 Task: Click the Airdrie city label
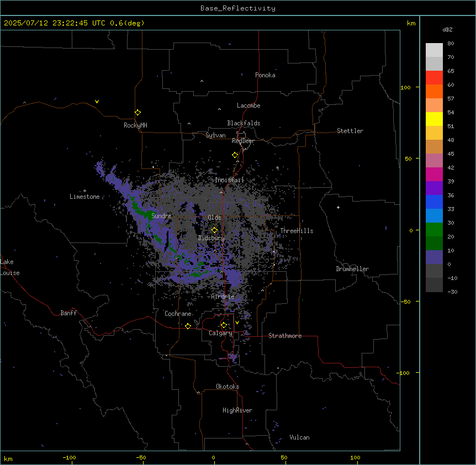[223, 297]
